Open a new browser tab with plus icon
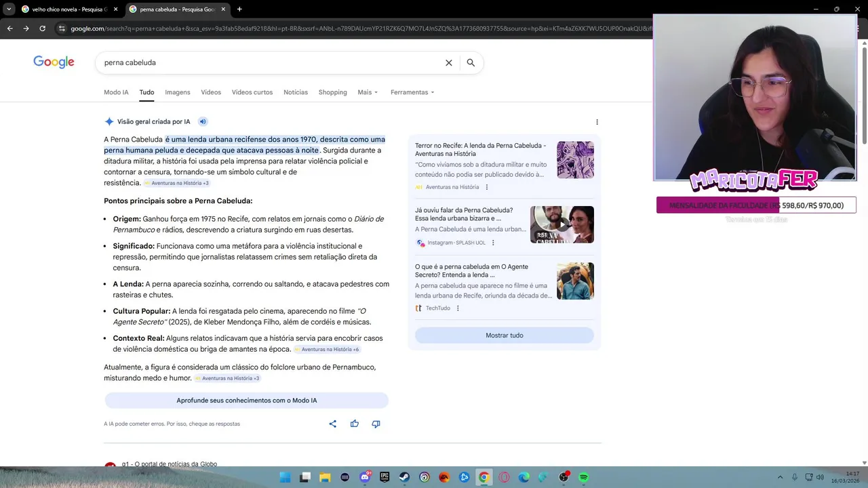 coord(239,9)
